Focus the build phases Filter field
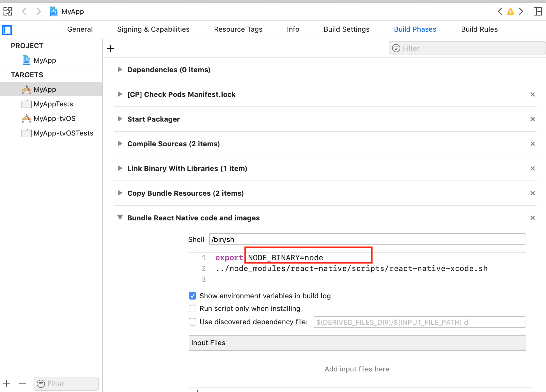The width and height of the screenshot is (546, 392). pyautogui.click(x=467, y=48)
